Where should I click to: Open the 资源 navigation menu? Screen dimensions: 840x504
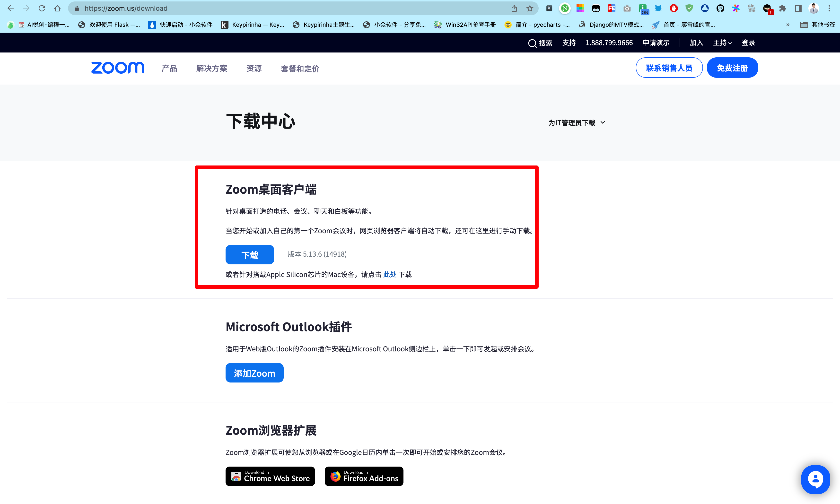pos(254,68)
